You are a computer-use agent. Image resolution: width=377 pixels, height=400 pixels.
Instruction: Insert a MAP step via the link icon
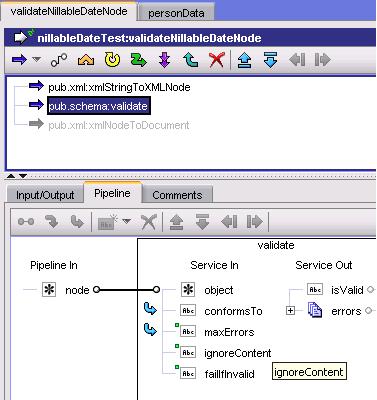coord(59,60)
